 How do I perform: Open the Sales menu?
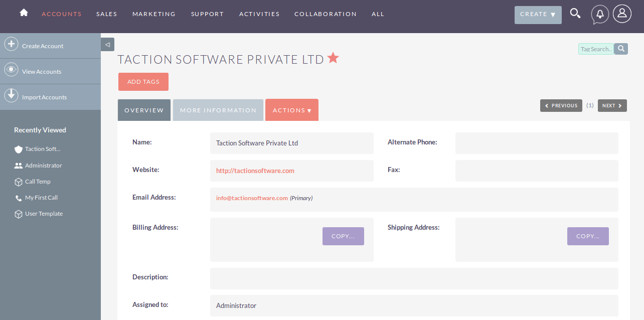[x=107, y=14]
